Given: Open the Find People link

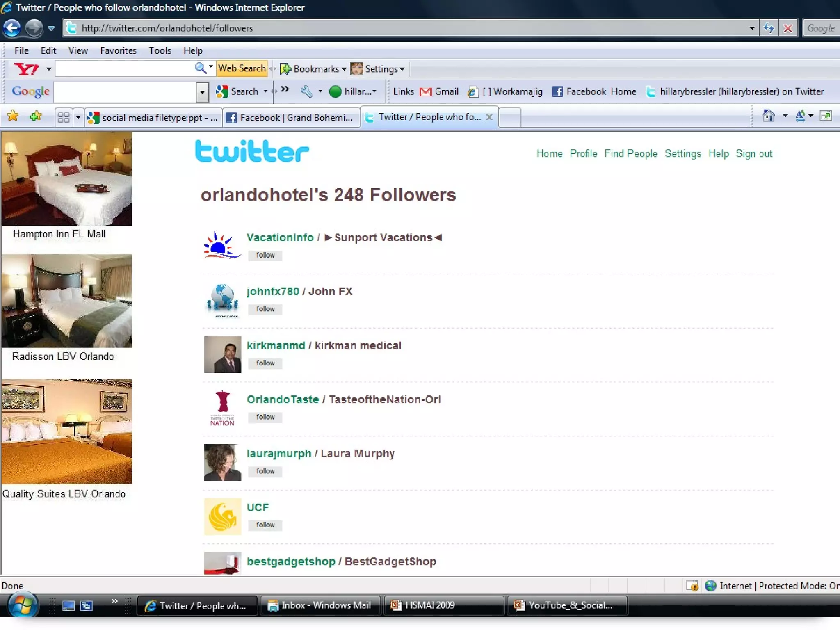Looking at the screenshot, I should tap(630, 153).
